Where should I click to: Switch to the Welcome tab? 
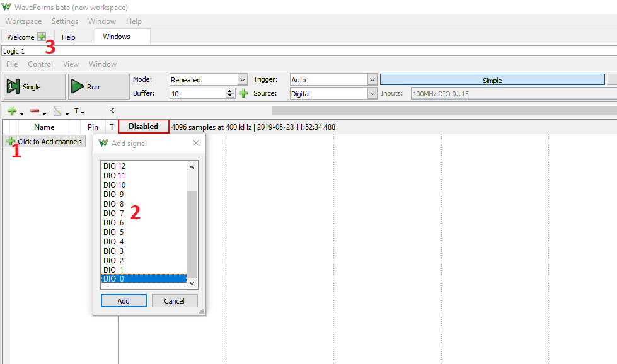click(x=20, y=37)
